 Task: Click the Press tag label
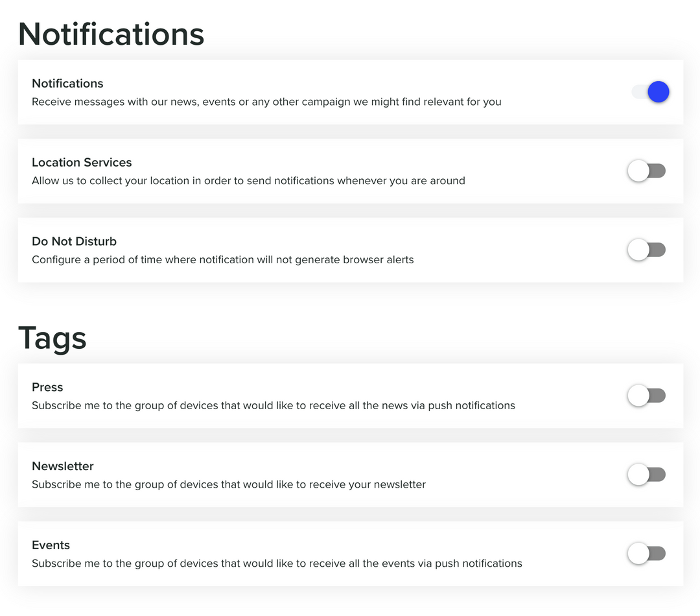tap(47, 387)
